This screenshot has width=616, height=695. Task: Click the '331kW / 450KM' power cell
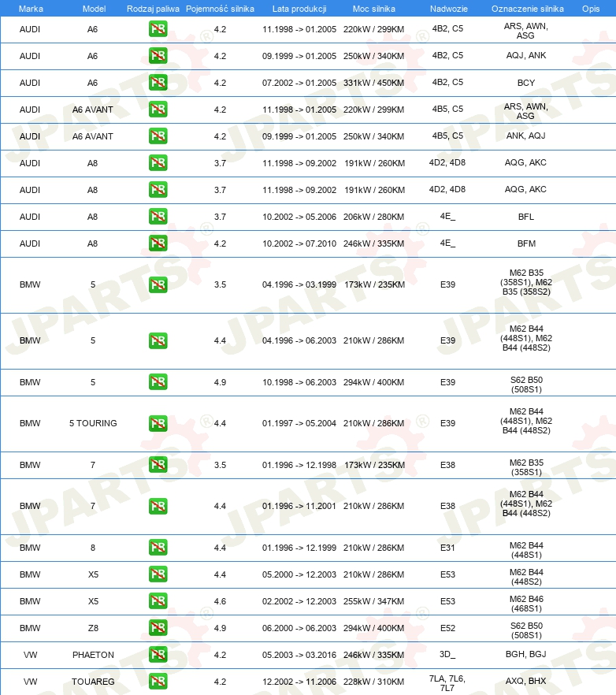click(x=373, y=83)
